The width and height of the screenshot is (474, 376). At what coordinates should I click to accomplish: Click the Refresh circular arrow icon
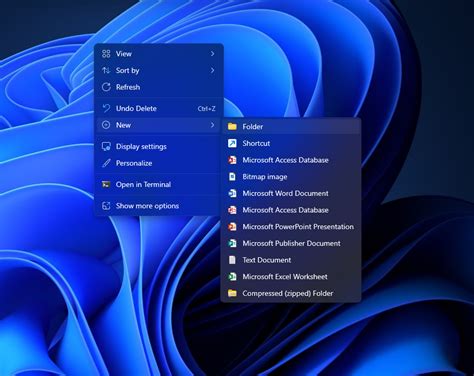click(106, 87)
